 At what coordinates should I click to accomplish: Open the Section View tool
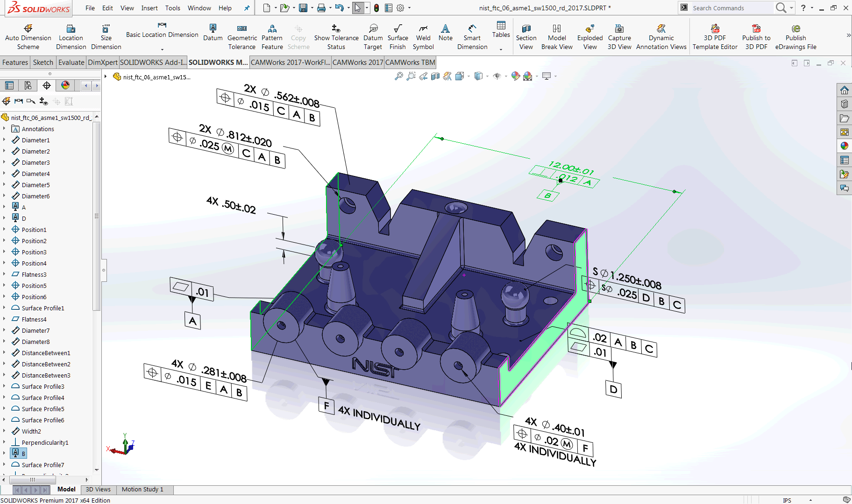point(526,35)
